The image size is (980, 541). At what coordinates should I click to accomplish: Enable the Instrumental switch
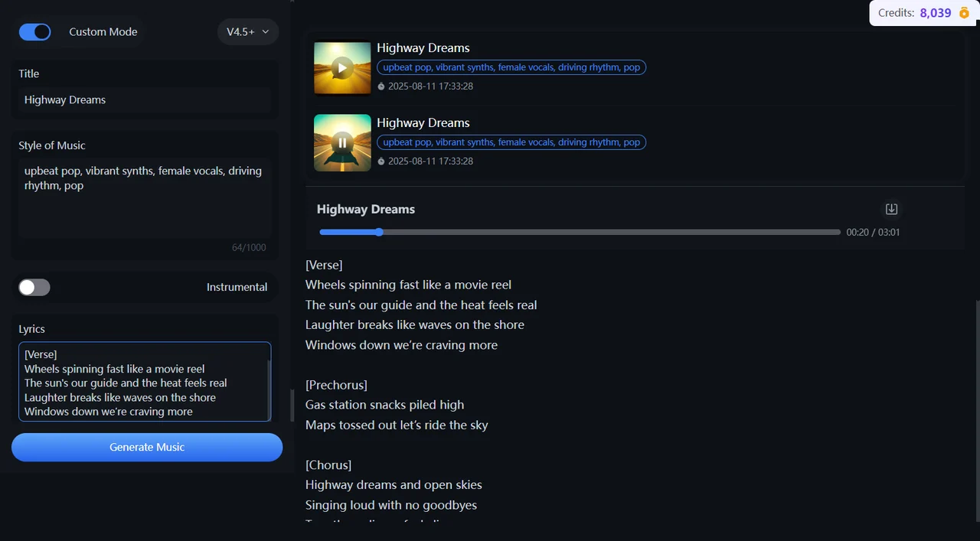coord(34,287)
